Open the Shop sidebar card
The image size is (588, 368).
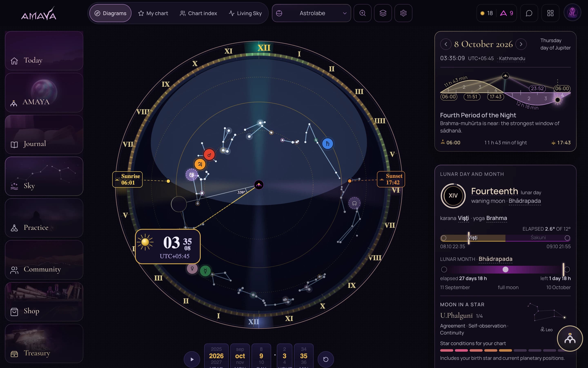pos(44,302)
